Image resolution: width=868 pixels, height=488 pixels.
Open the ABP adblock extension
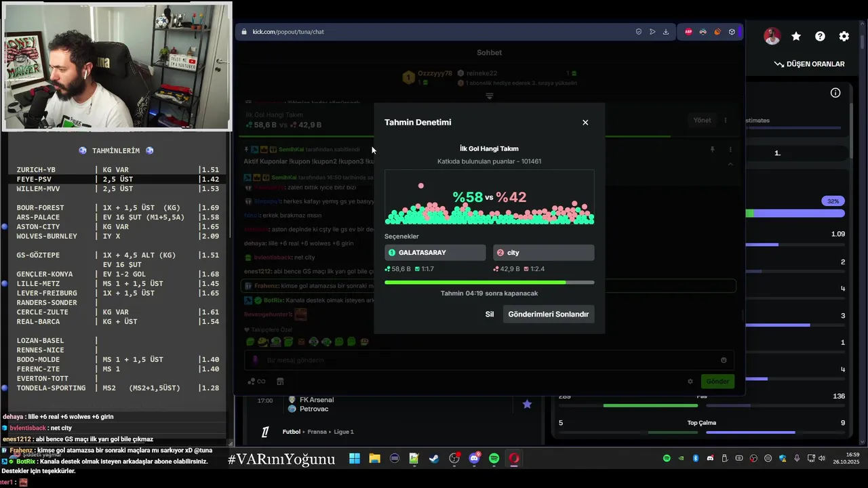(688, 32)
